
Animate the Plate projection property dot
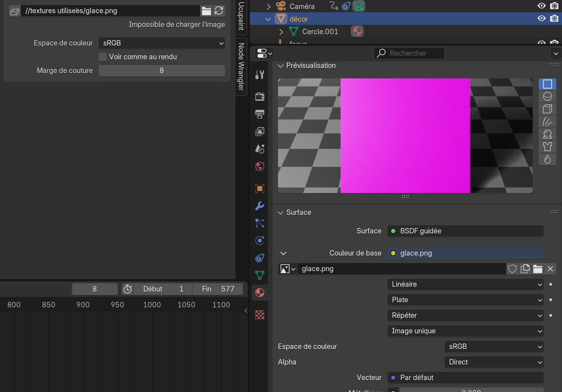point(551,300)
